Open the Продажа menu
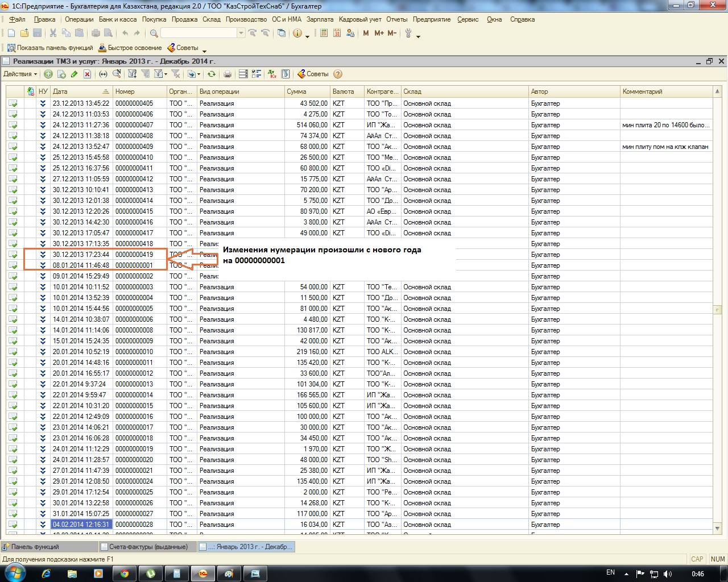Image resolution: width=728 pixels, height=582 pixels. click(x=184, y=19)
